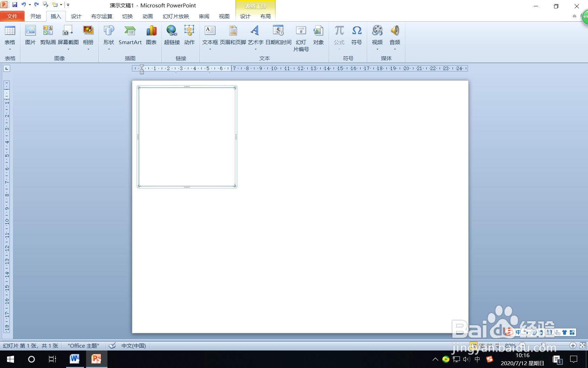Toggle Sogou voice input microphone
Image resolution: width=588 pixels, height=368 pixels.
(x=541, y=332)
